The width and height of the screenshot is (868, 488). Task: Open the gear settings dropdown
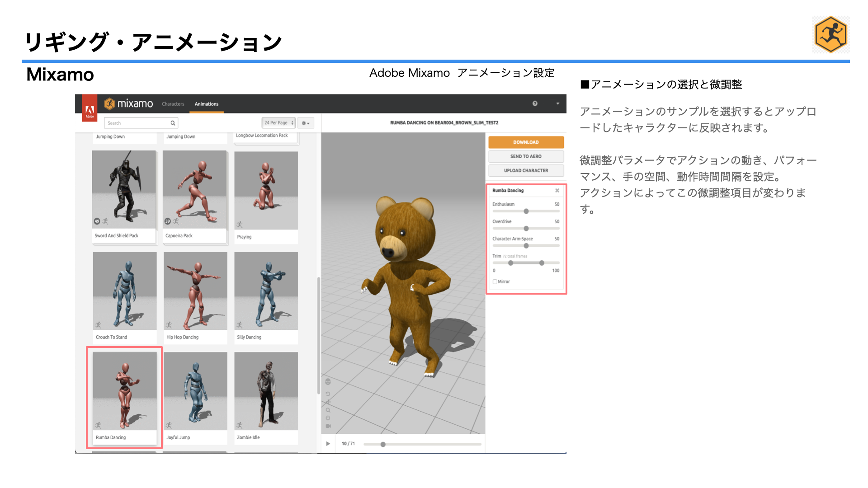click(306, 123)
